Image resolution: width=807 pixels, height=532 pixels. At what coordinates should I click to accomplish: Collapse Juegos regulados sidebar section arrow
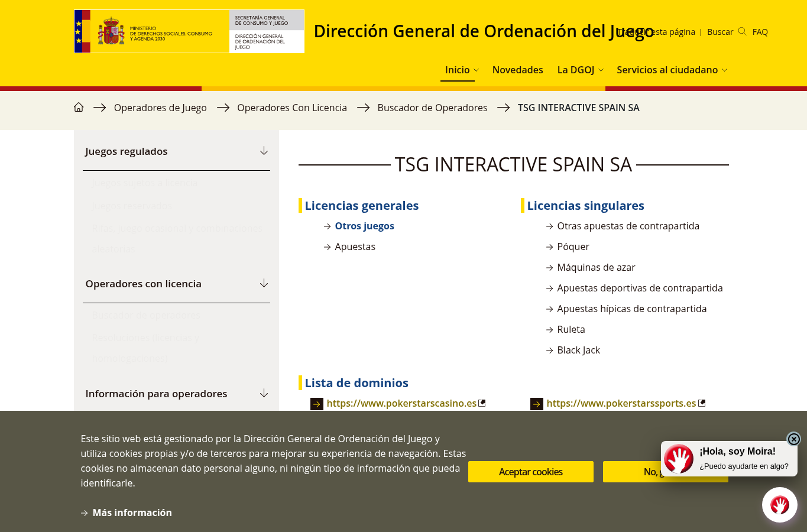(x=264, y=151)
